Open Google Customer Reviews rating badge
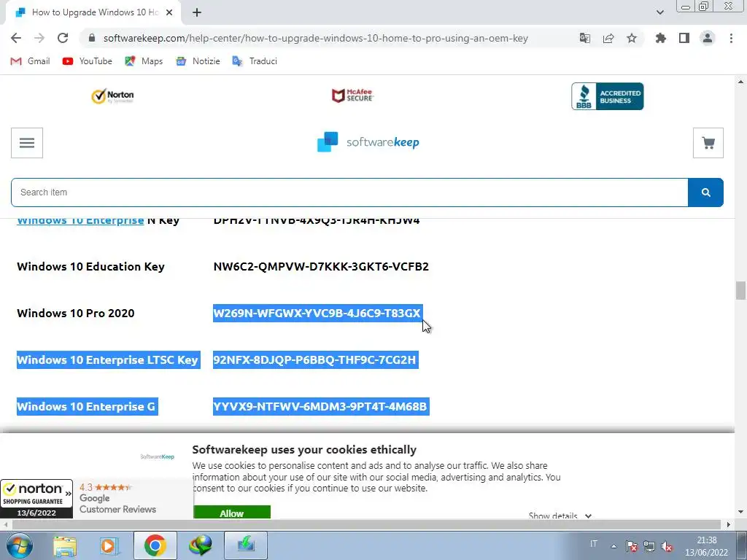 click(x=133, y=499)
